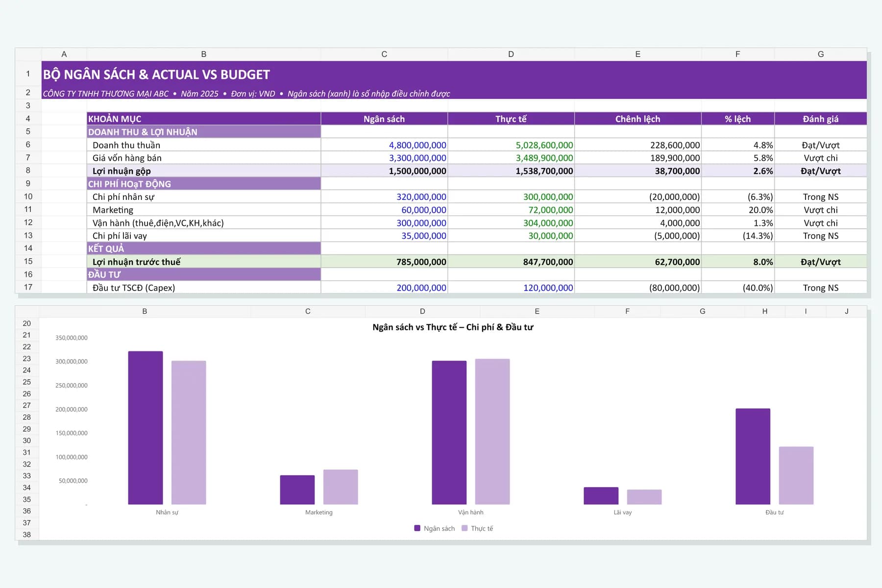This screenshot has height=588, width=882.
Task: Select the Marketing budget value 60,000,000
Action: tap(384, 210)
